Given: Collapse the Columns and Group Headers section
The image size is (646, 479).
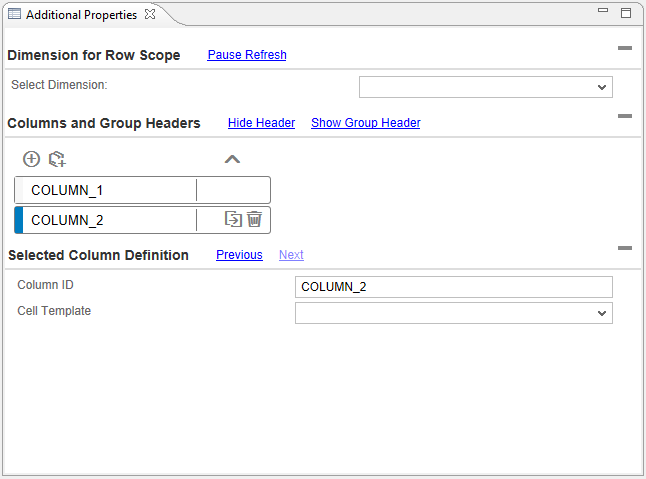Looking at the screenshot, I should click(624, 116).
